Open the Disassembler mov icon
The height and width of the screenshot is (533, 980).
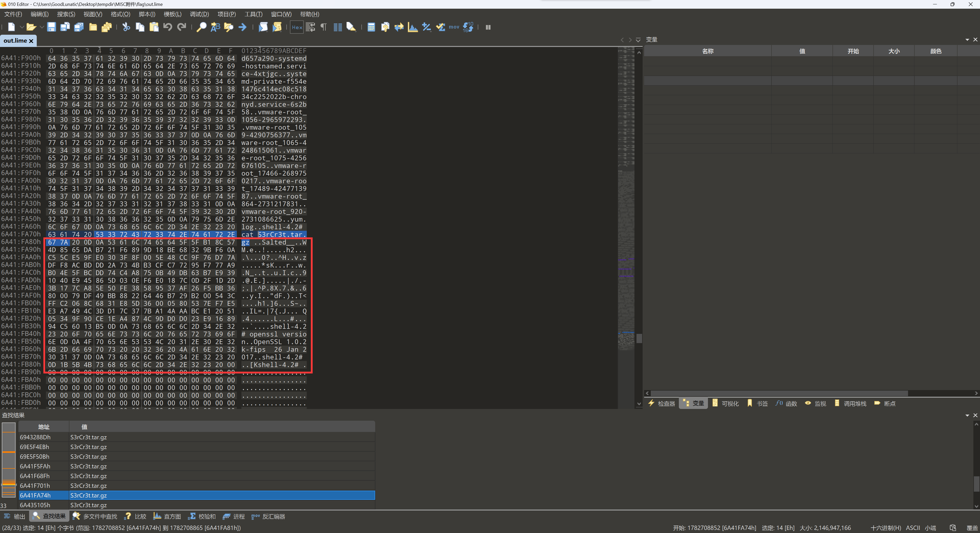(x=454, y=27)
